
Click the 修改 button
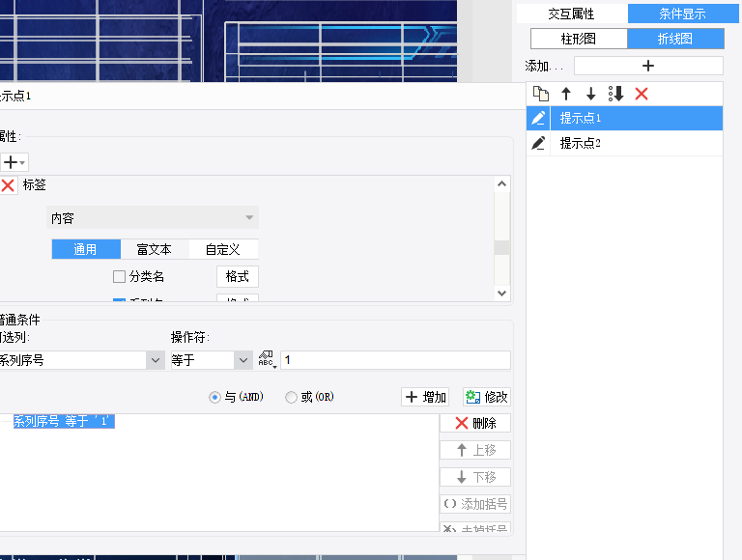coord(487,397)
